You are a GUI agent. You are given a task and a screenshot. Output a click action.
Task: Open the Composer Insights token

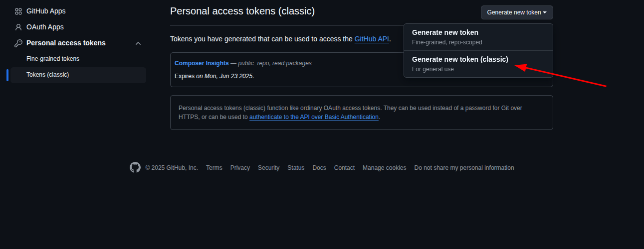click(202, 63)
